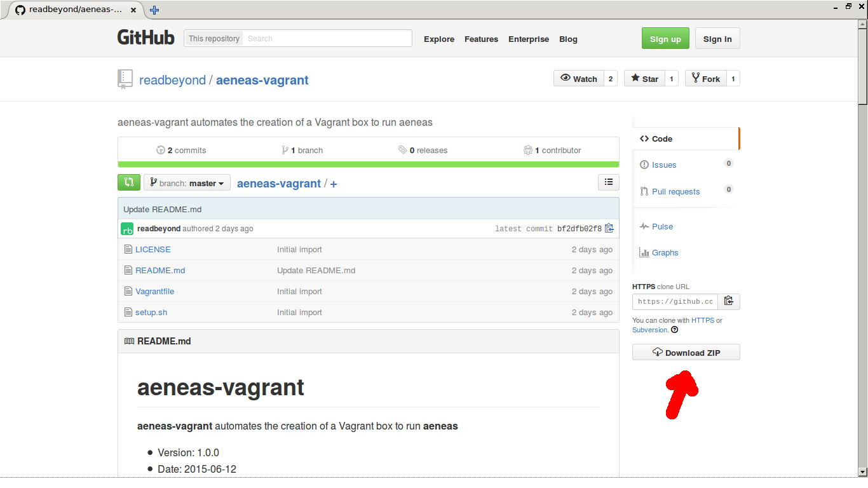Open Enterprise in the top navigation
The image size is (868, 488).
(529, 39)
